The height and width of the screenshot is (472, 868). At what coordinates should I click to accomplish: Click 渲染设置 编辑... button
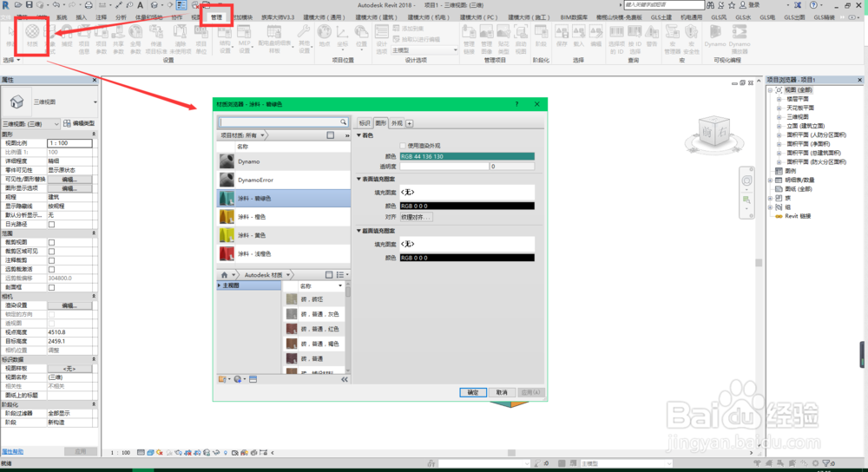[x=69, y=305]
